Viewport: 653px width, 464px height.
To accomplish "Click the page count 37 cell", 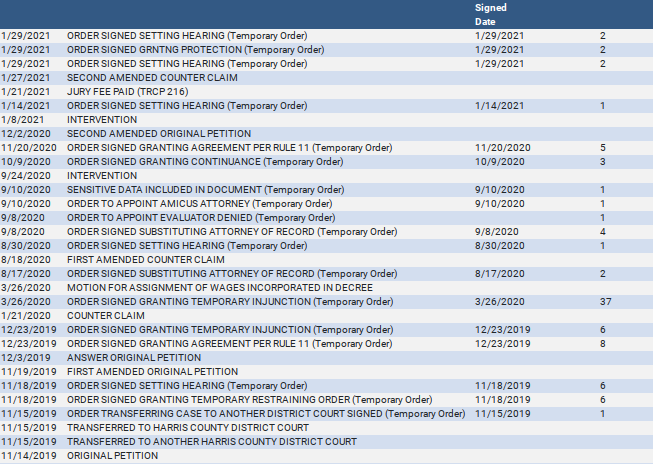I will pyautogui.click(x=606, y=302).
